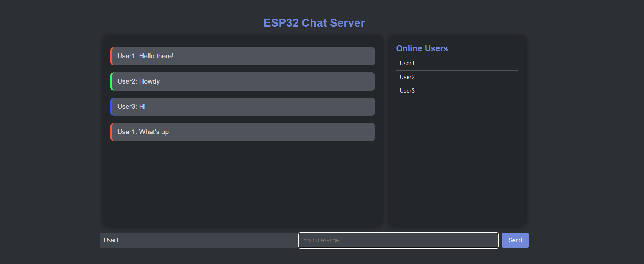Click the Send button
The height and width of the screenshot is (264, 644).
click(x=515, y=240)
